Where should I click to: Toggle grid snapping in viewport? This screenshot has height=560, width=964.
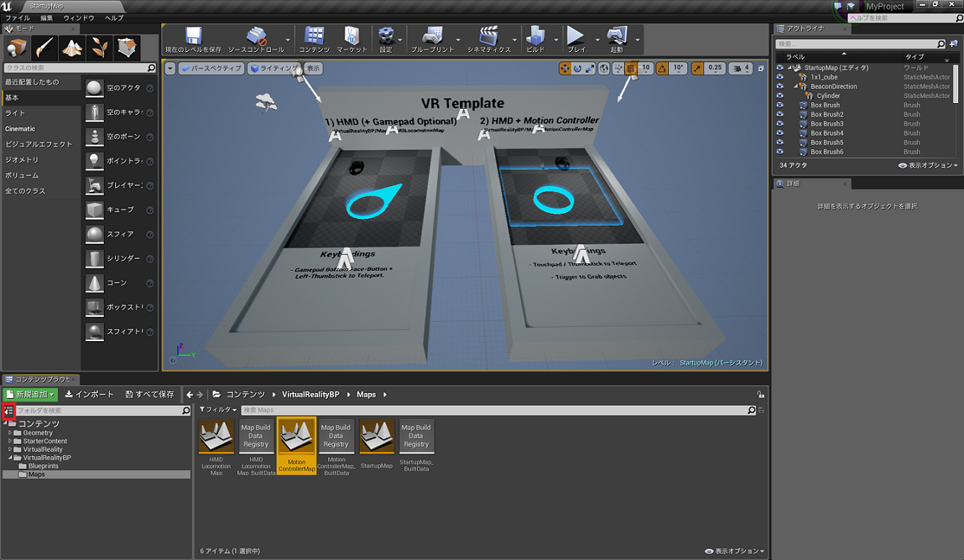pos(630,68)
